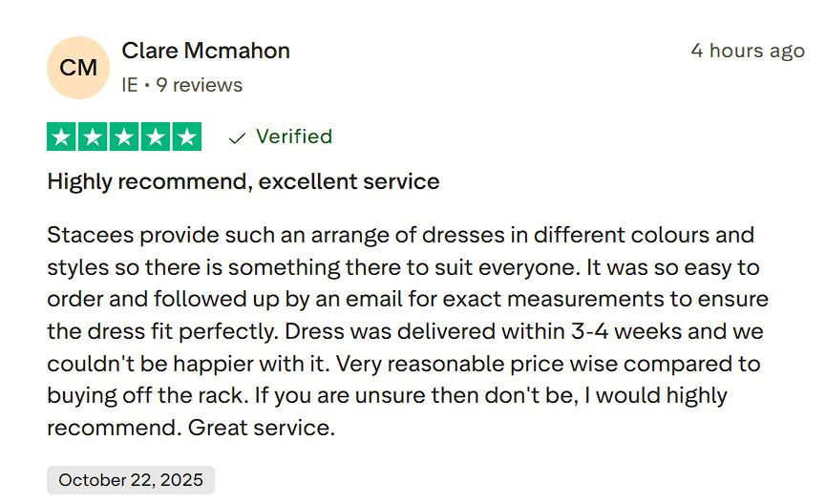Select the second green rating star

pos(94,137)
